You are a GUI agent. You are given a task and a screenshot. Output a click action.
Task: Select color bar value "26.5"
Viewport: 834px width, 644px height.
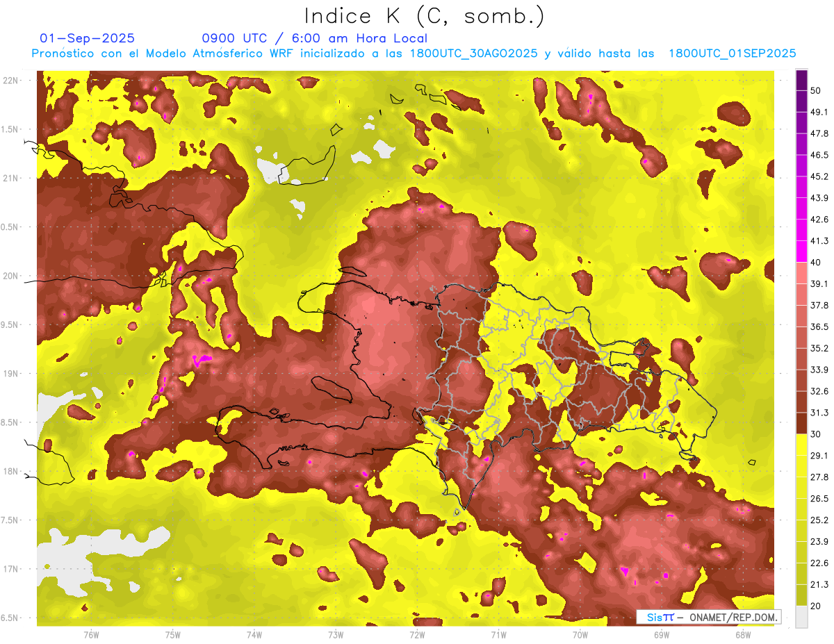tap(819, 499)
